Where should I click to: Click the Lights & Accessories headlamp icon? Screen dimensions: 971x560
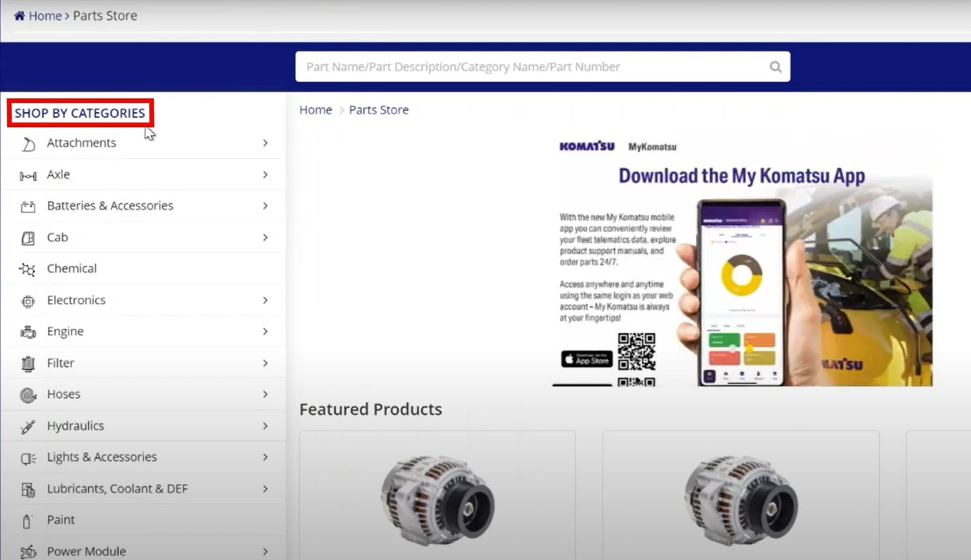28,459
